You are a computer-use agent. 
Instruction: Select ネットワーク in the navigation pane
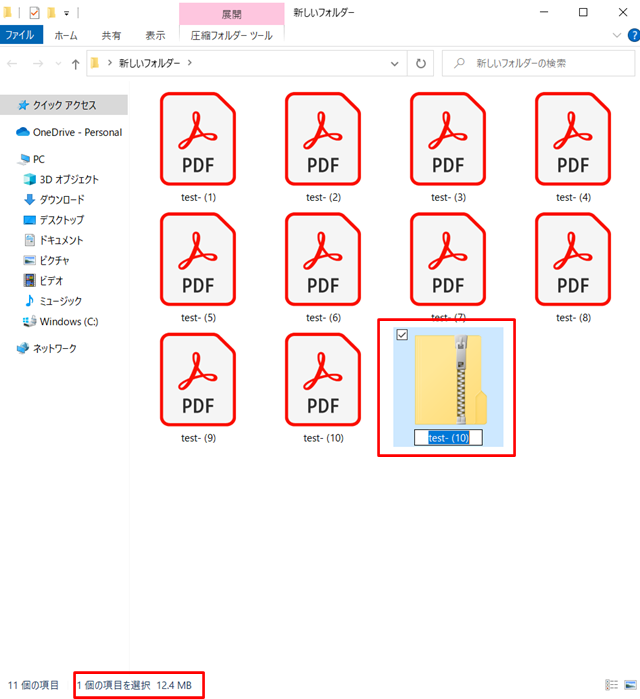(46, 348)
